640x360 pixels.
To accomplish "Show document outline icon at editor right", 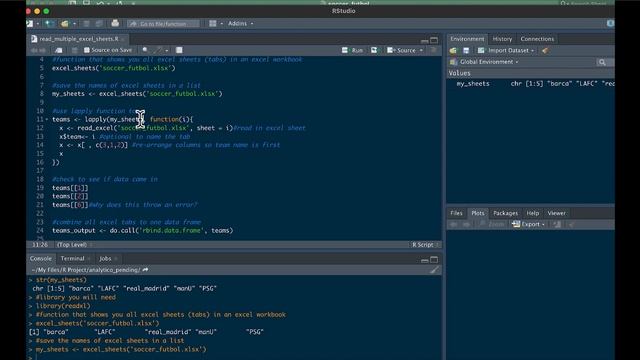I will pos(433,50).
